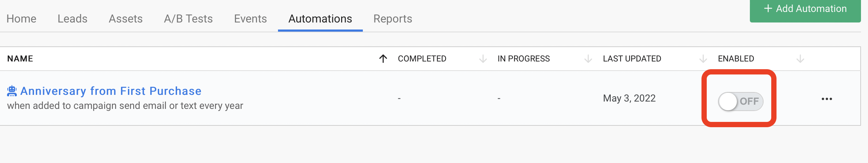The height and width of the screenshot is (163, 868).
Task: Sort by Completed using its arrow
Action: pyautogui.click(x=483, y=59)
